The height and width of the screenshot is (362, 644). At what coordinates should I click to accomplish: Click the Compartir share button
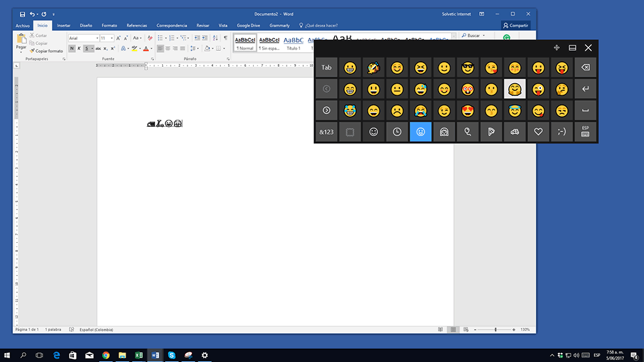[x=515, y=26]
